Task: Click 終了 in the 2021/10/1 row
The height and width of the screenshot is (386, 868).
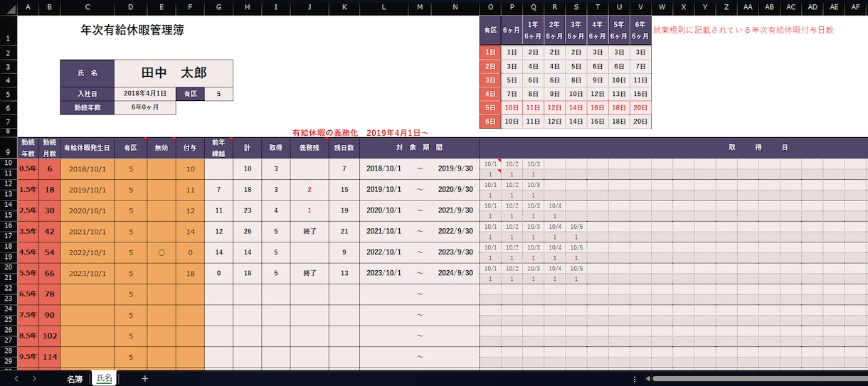Action: tap(309, 231)
